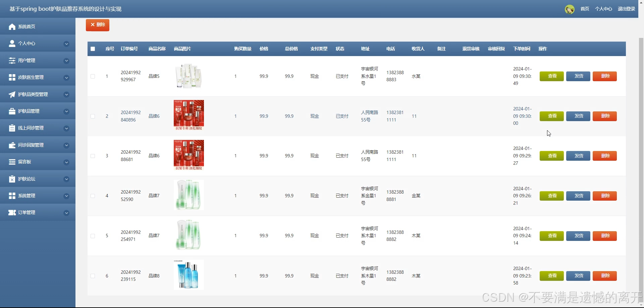644x308 pixels.
Task: Open the 系统管理 sidebar menu
Action: coord(38,196)
